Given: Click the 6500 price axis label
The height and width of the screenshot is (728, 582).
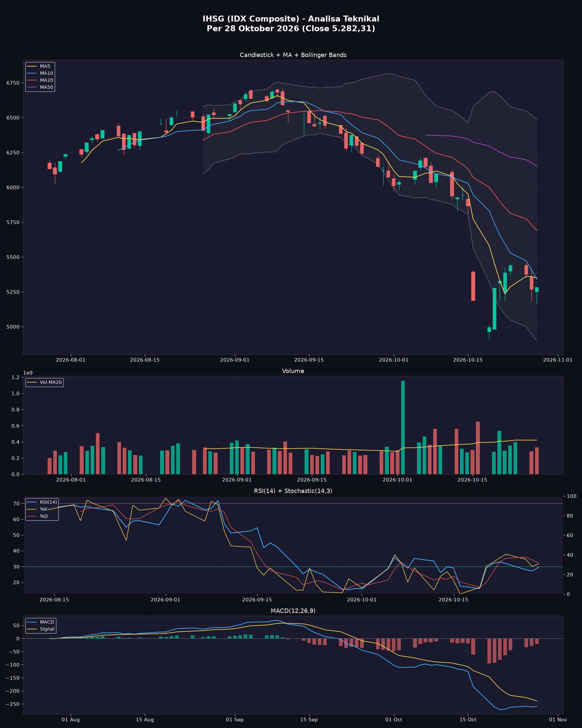Looking at the screenshot, I should tap(13, 118).
